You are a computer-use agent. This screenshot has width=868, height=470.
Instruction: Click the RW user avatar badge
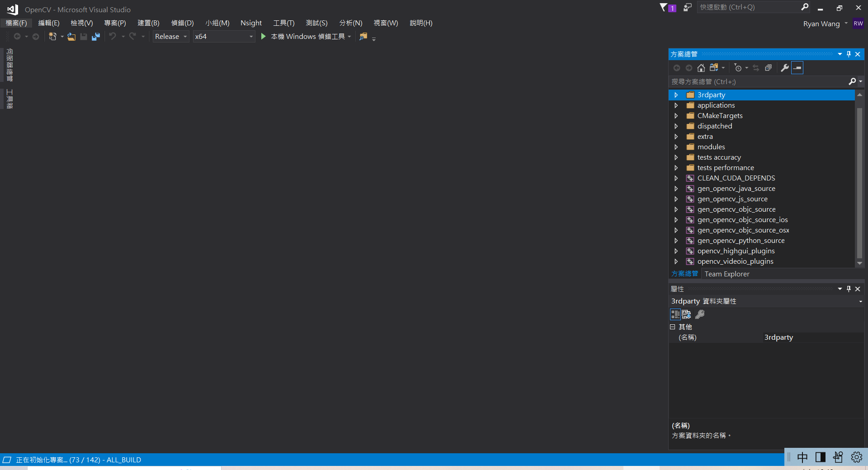click(858, 24)
